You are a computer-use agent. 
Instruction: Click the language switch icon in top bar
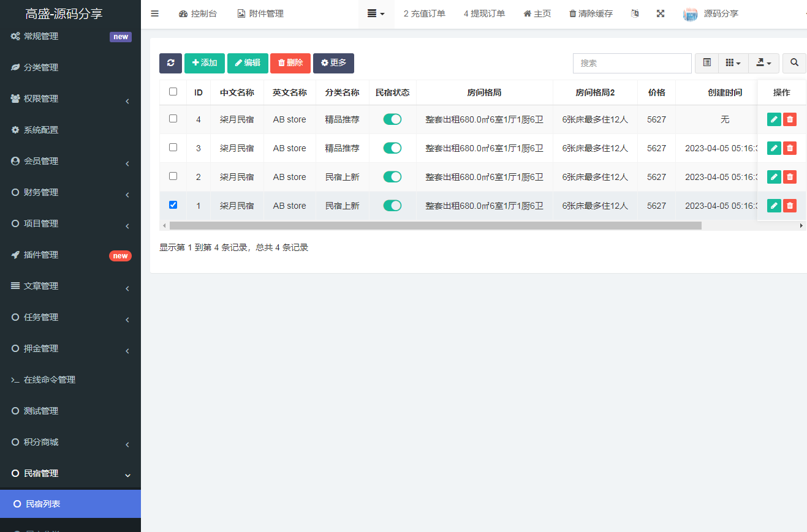click(x=635, y=13)
